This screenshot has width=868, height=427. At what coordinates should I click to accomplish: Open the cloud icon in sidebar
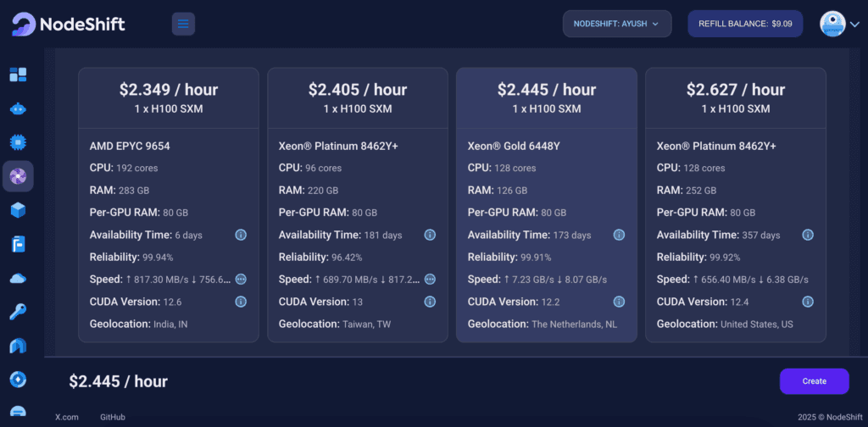click(18, 278)
